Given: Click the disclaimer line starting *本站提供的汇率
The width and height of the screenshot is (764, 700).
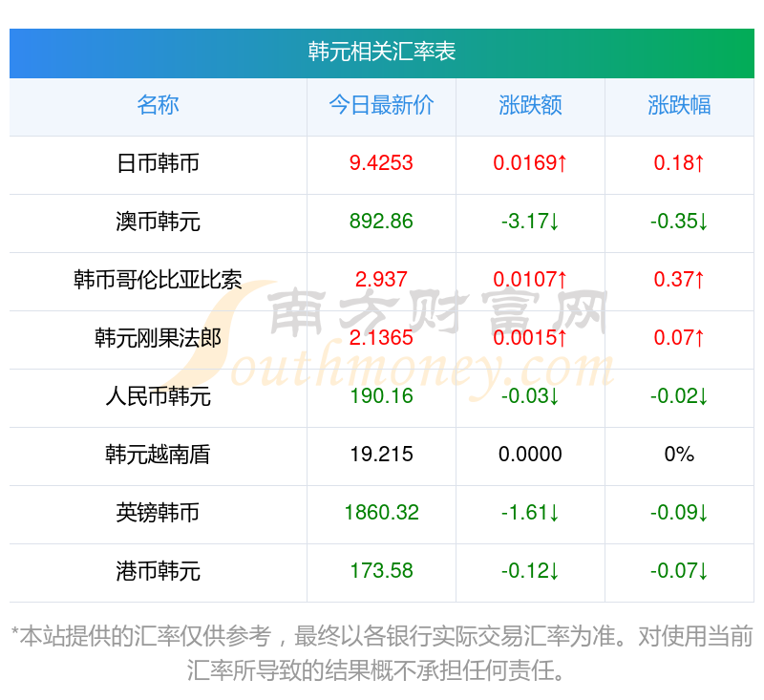Looking at the screenshot, I should point(381,637).
